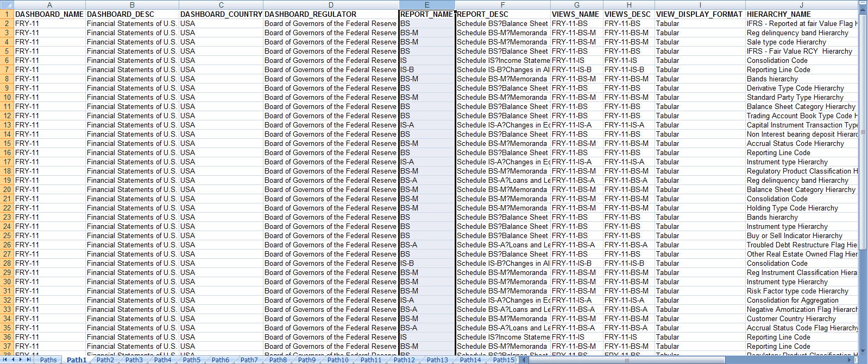Click the VIEWS_DESC header cell
This screenshot has height=364, width=868.
[x=629, y=14]
